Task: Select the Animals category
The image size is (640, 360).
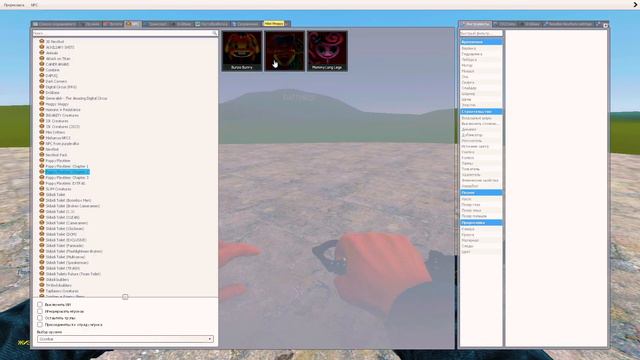Action: click(x=52, y=53)
